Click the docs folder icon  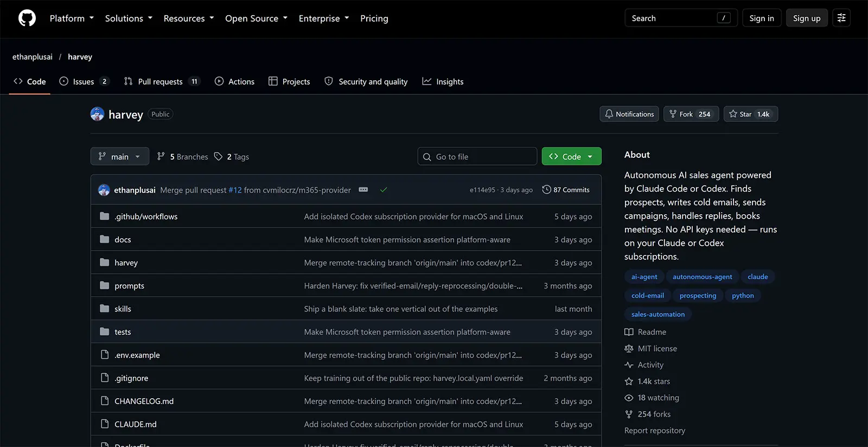tap(105, 239)
